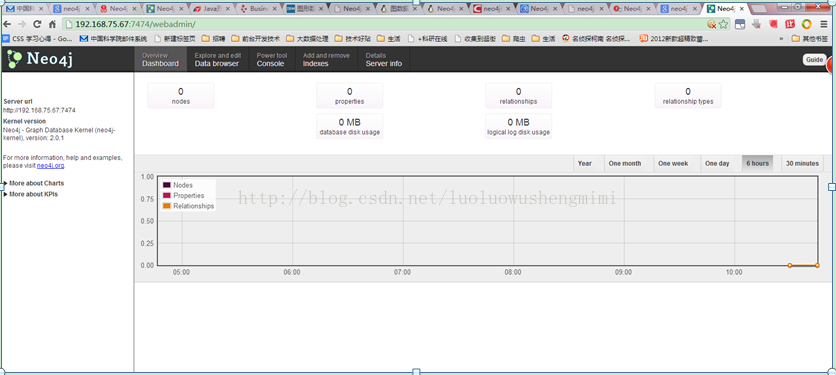
Task: Click the Properties legend color swatch
Action: point(167,196)
